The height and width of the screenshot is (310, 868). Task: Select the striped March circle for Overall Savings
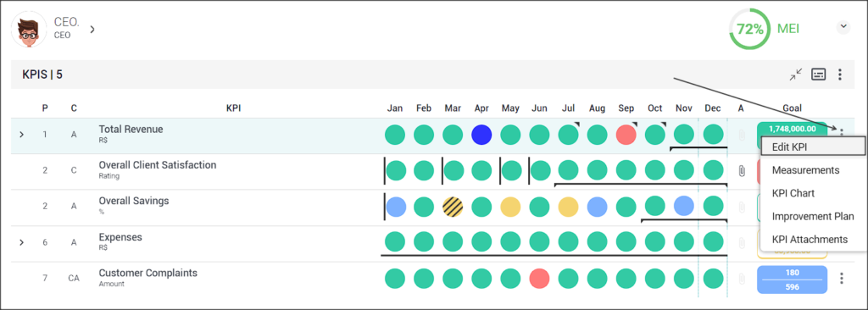tap(453, 207)
